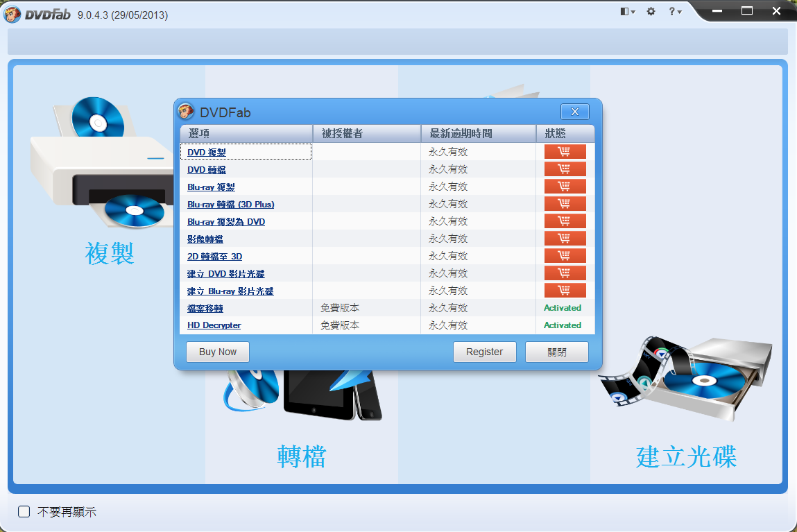
Task: Click 永久有效 in the 影像轉檔 row
Action: (448, 239)
